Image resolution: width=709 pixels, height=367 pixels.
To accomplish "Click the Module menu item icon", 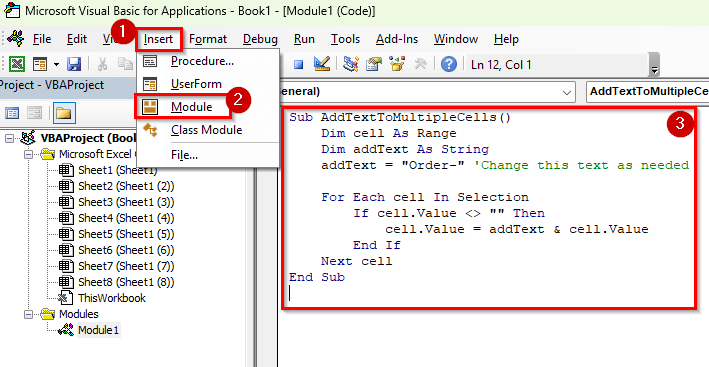I will click(150, 107).
